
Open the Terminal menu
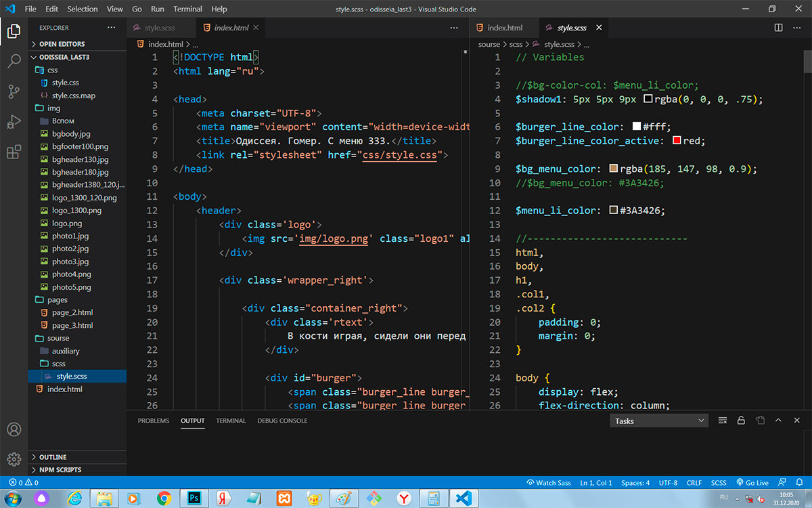pyautogui.click(x=187, y=9)
